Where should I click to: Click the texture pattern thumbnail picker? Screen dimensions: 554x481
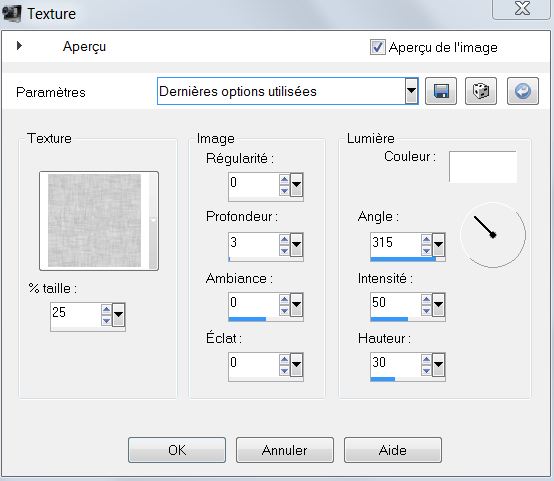(99, 221)
